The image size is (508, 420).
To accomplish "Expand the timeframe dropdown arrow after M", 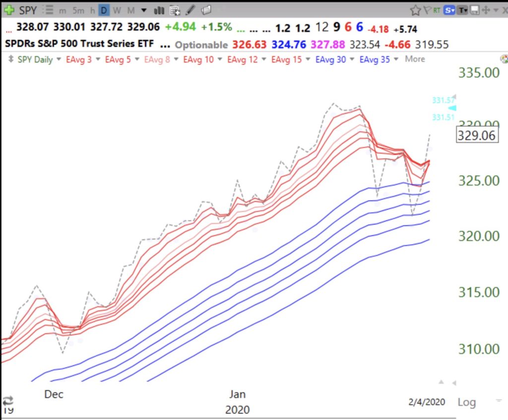I will (143, 10).
